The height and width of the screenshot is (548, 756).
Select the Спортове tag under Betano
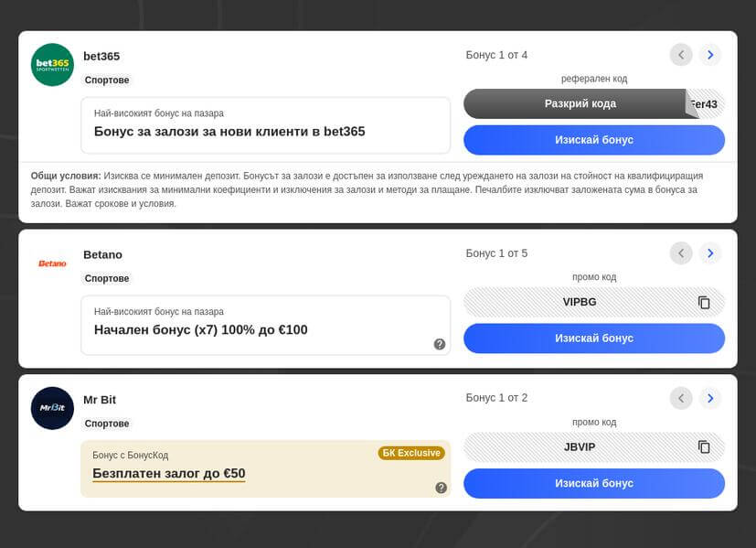[x=108, y=278]
